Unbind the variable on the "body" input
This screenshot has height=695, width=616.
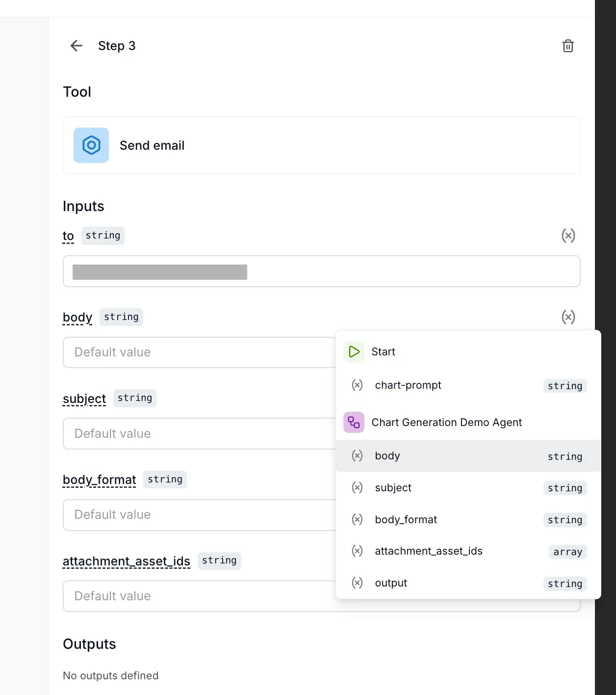pos(568,317)
